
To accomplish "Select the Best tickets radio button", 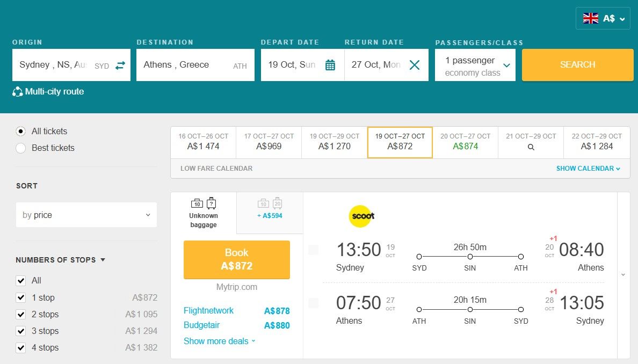I will tap(21, 148).
